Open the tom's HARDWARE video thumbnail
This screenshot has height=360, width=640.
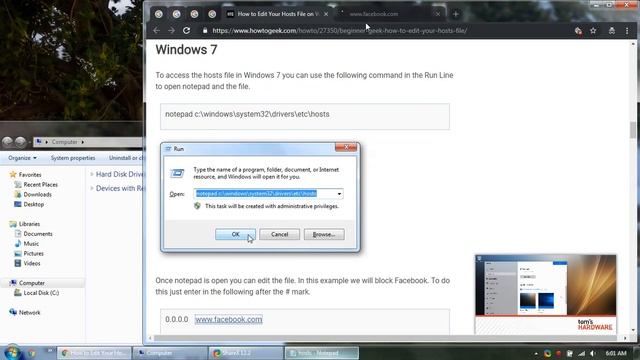(x=546, y=295)
